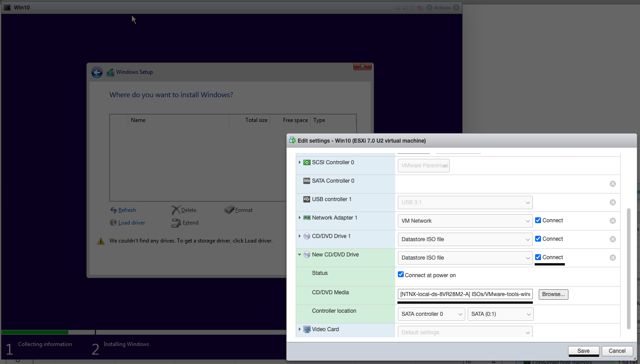Open New CD/DVD Drive media type dropdown
Screen dimensions: 640x364
465,258
